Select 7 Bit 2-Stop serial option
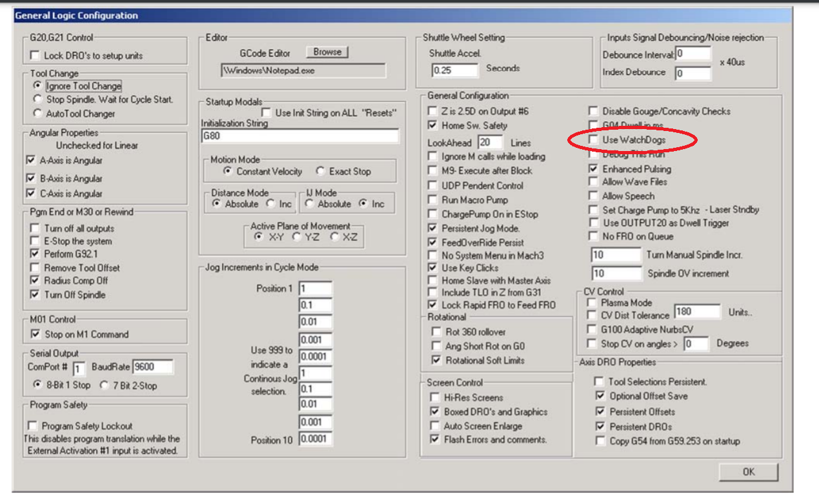 (105, 385)
